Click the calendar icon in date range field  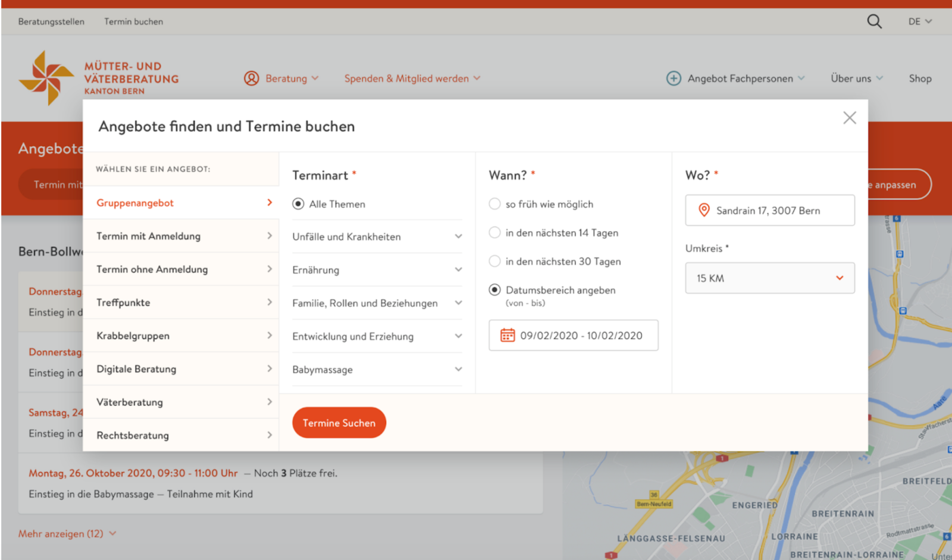(x=508, y=335)
